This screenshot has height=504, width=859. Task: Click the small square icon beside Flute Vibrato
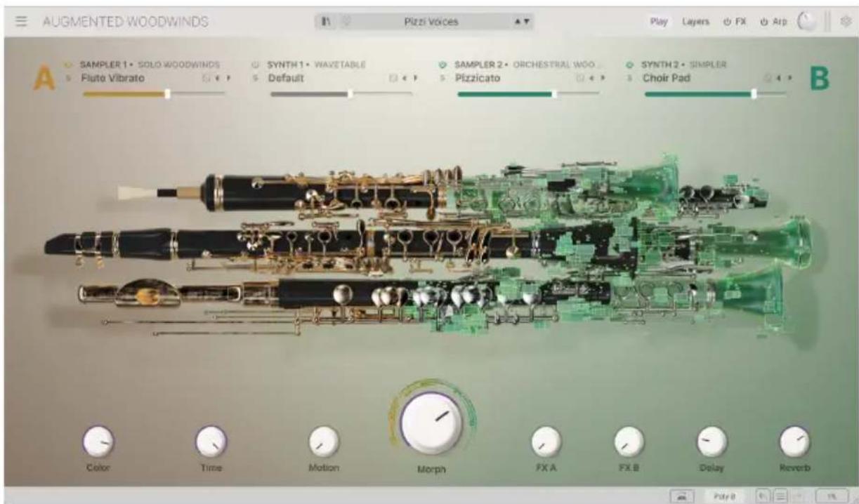(x=206, y=78)
